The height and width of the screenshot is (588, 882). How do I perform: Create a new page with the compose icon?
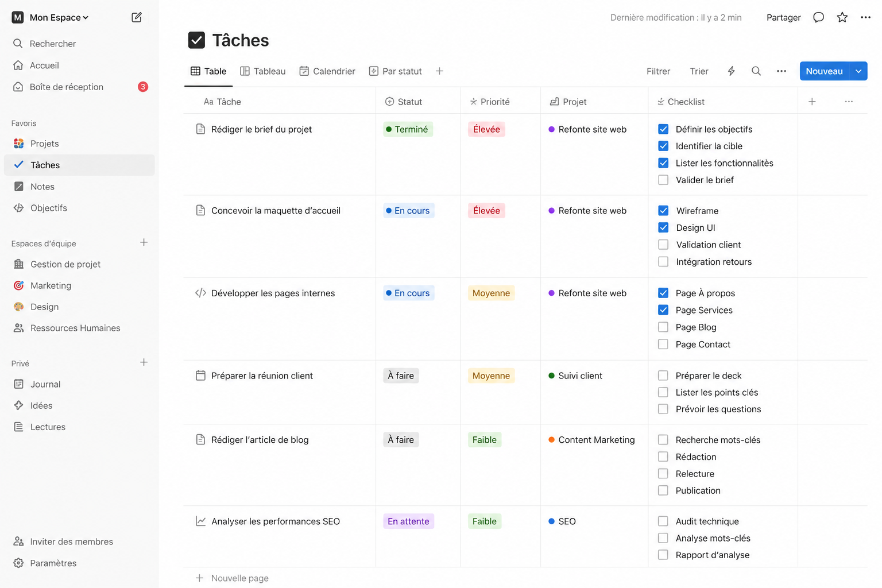pos(136,17)
